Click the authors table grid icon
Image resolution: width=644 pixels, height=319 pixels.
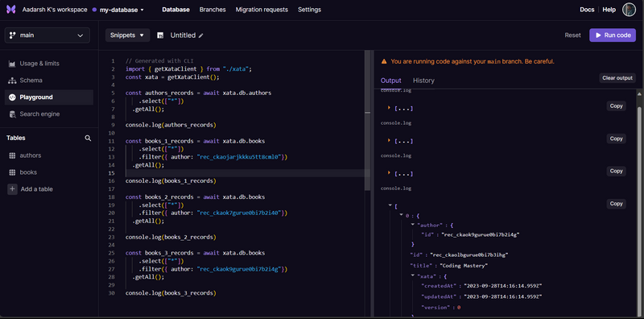(x=12, y=155)
